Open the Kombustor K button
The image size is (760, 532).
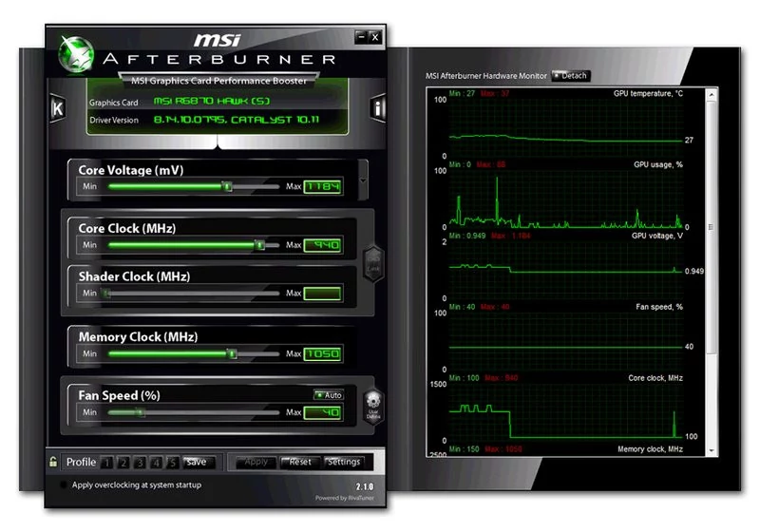(x=58, y=108)
